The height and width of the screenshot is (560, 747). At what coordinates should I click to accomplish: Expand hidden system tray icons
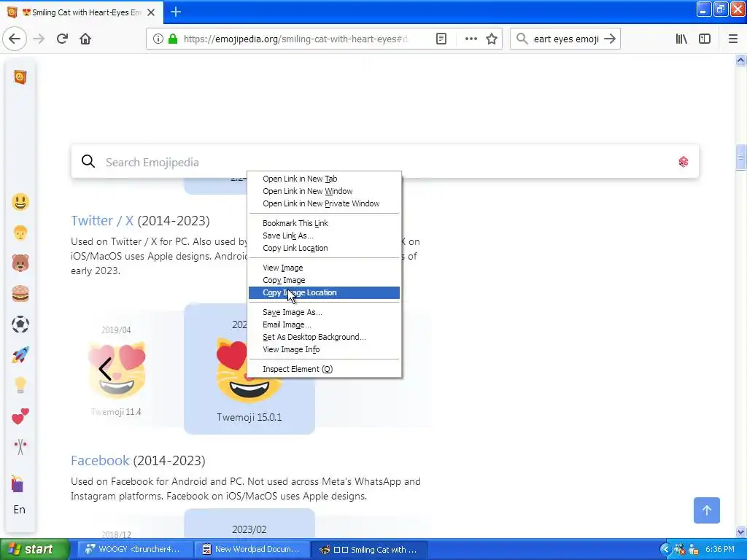coord(665,549)
